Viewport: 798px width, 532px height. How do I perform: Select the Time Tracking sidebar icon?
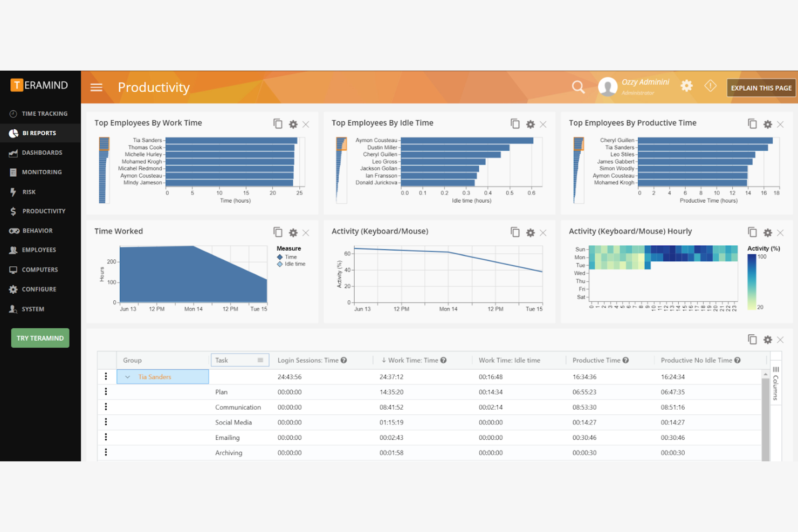point(13,113)
